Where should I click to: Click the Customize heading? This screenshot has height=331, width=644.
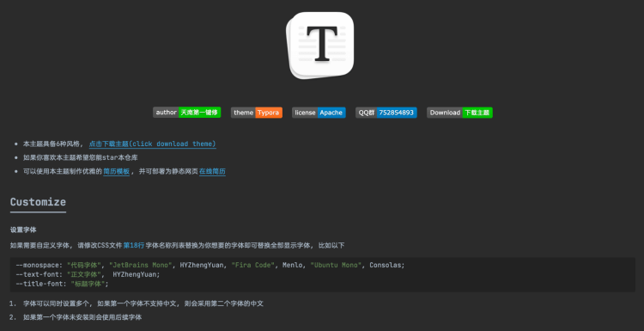tap(38, 202)
